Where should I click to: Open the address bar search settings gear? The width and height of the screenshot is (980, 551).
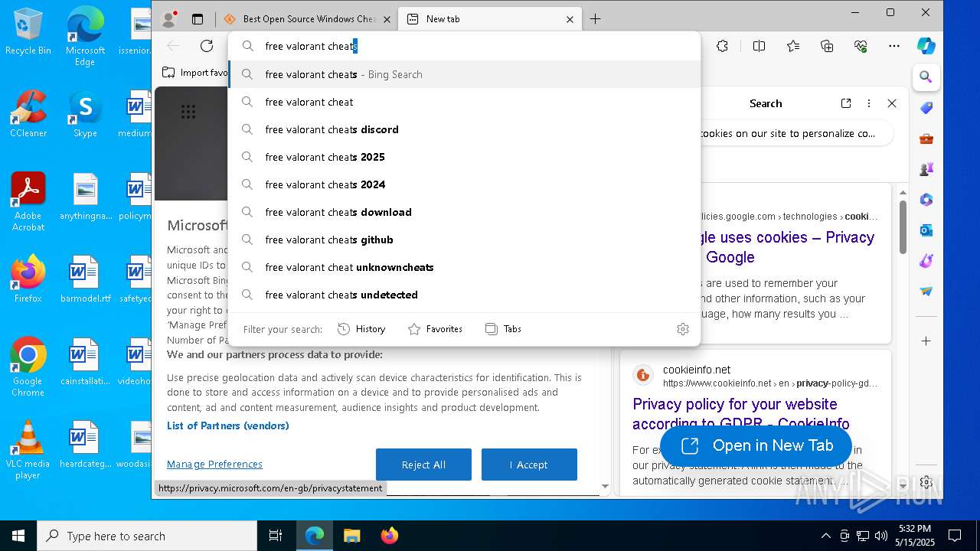[x=683, y=329]
